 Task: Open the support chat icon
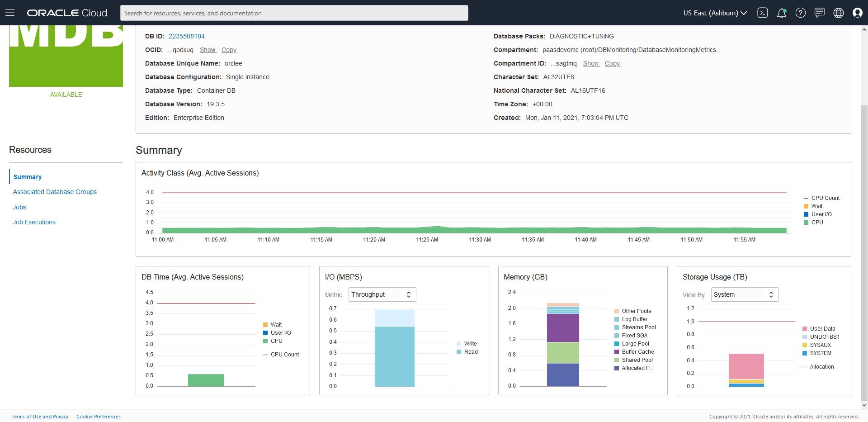click(x=820, y=13)
